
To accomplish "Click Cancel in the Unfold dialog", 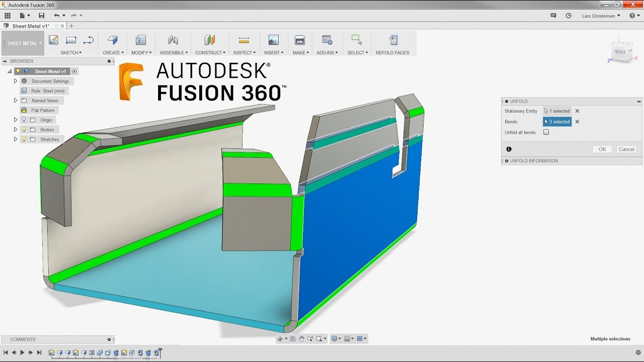I will pyautogui.click(x=626, y=149).
